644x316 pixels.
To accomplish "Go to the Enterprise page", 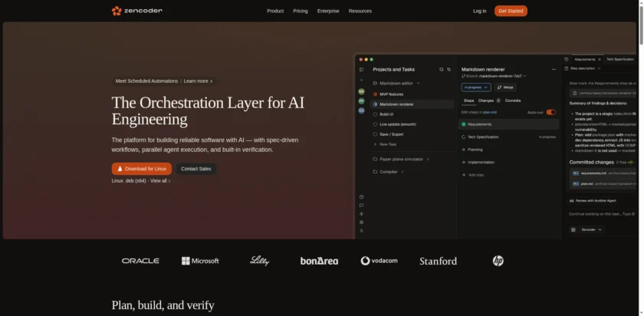I will tap(328, 11).
